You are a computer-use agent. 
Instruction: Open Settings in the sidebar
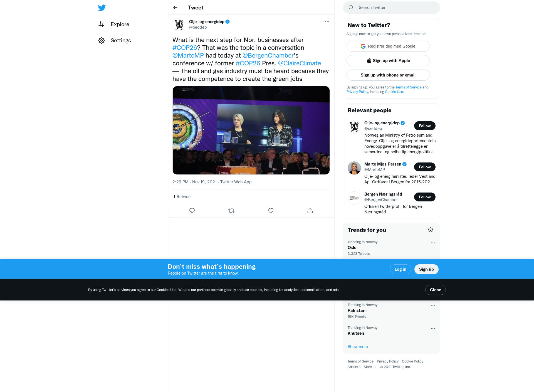click(x=115, y=40)
